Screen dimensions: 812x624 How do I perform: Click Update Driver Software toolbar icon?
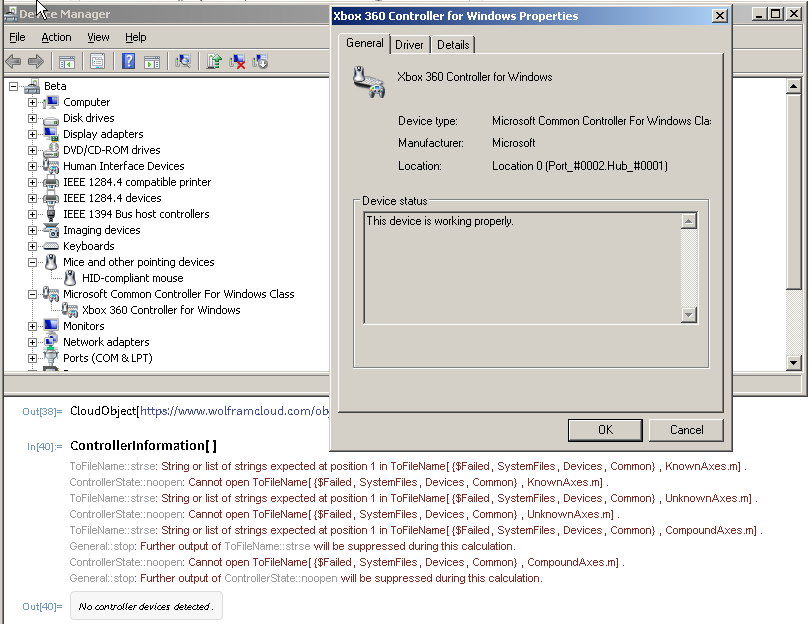point(214,62)
